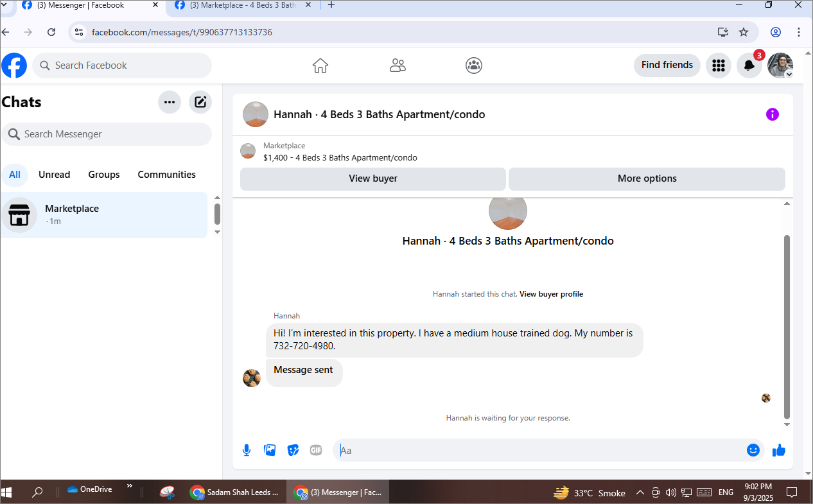Go to the Home feed icon
The image size is (813, 504).
(320, 65)
